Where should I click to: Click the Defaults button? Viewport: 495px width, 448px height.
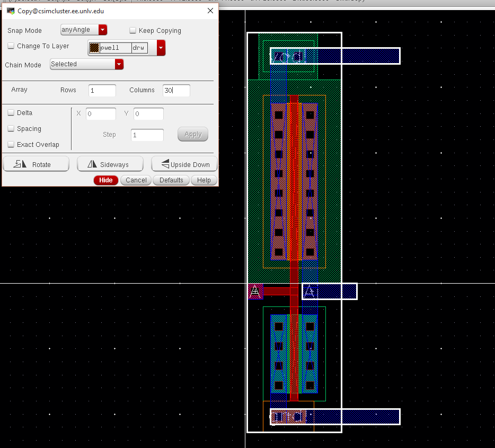pyautogui.click(x=171, y=180)
